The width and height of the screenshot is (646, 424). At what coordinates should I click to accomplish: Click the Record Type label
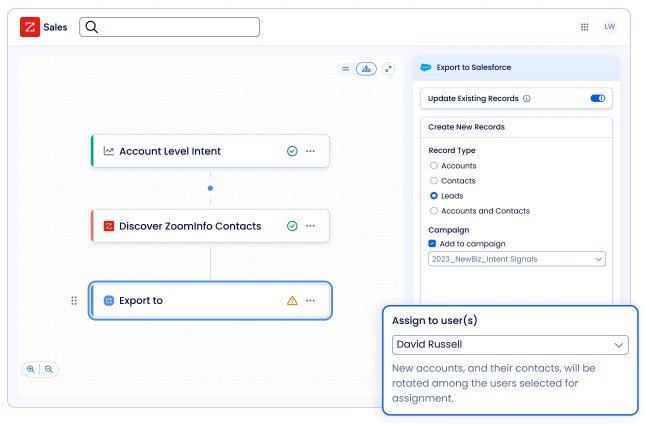(452, 150)
